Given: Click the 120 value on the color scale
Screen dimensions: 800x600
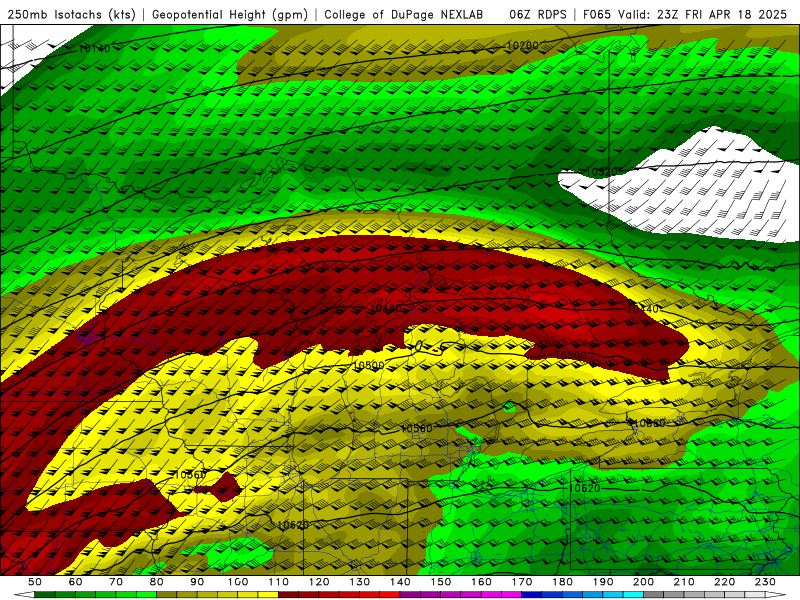Looking at the screenshot, I should click(319, 582).
